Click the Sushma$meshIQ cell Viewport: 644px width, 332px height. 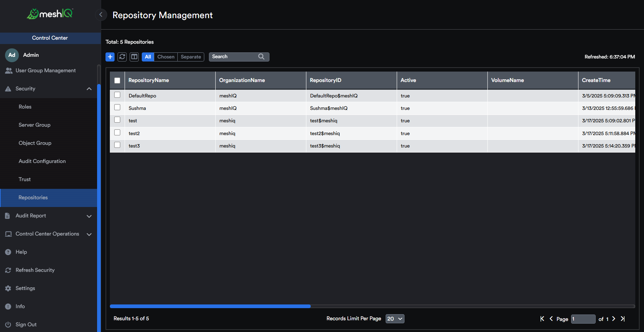pyautogui.click(x=351, y=108)
